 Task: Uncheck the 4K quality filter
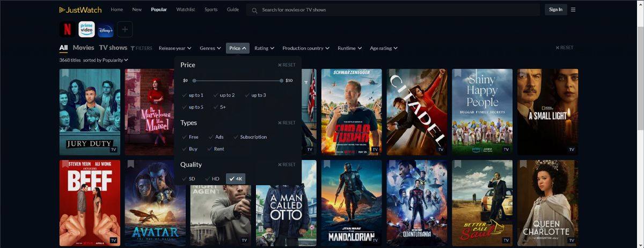coord(236,179)
